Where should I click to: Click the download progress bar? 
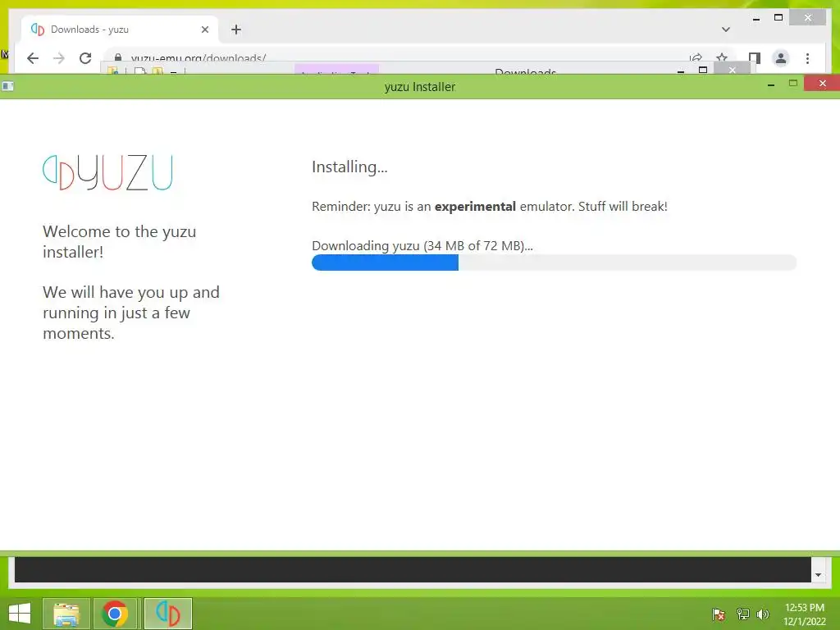pos(554,262)
